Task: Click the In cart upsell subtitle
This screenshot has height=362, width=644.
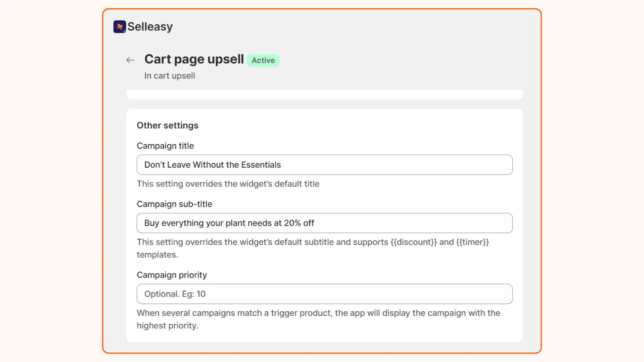Action: coord(170,76)
